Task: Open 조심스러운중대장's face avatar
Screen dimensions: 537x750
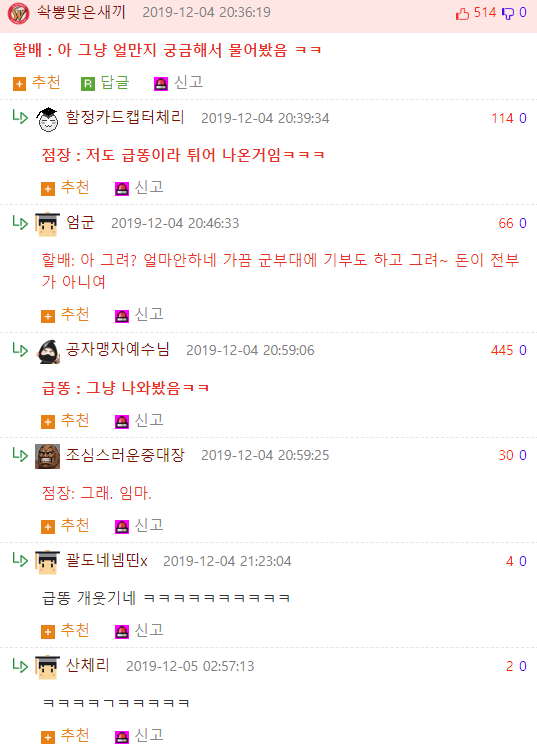Action: 47,456
